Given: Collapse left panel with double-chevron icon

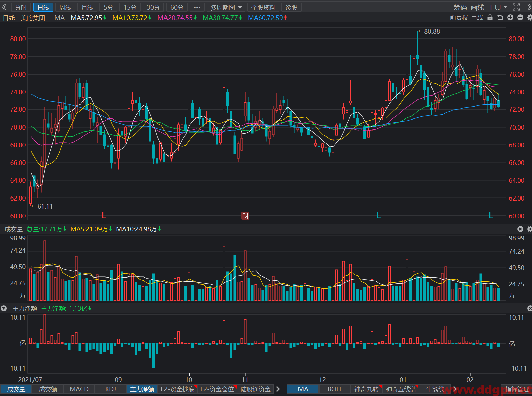Looking at the screenshot, I should 4,7.
